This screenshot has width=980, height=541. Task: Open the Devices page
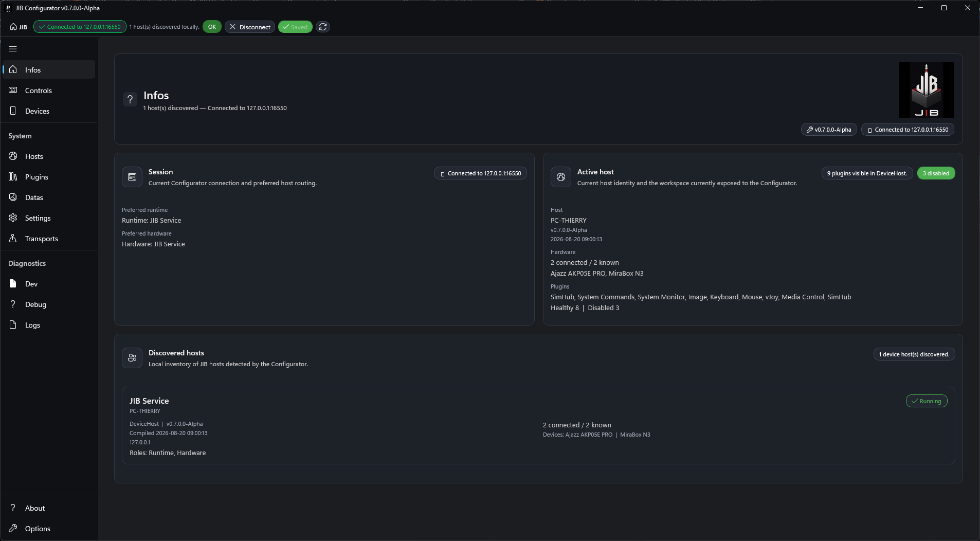tap(49, 111)
